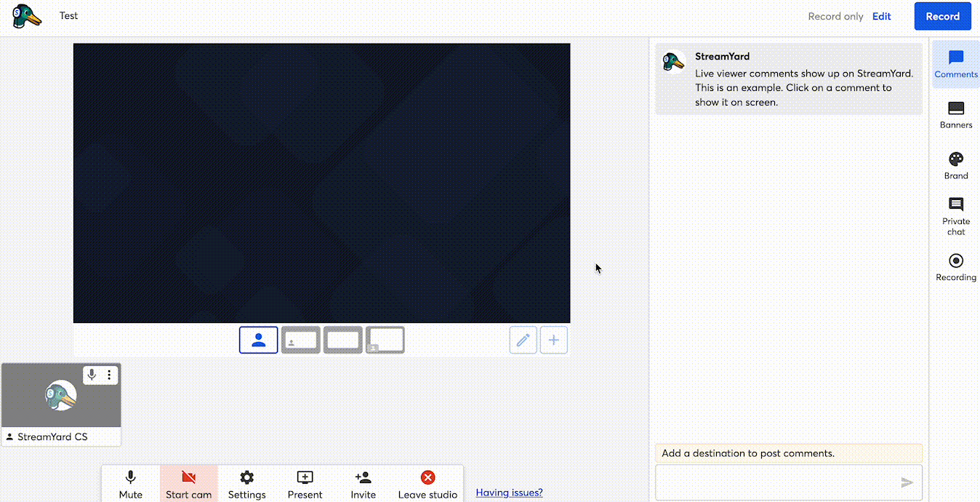
Task: Click Start cam to enable camera
Action: [x=189, y=485]
